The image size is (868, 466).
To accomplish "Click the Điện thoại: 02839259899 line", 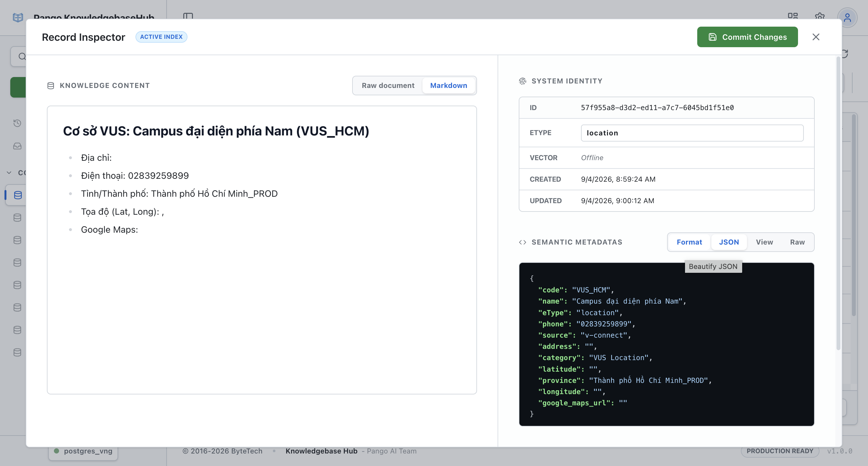I will pyautogui.click(x=135, y=176).
